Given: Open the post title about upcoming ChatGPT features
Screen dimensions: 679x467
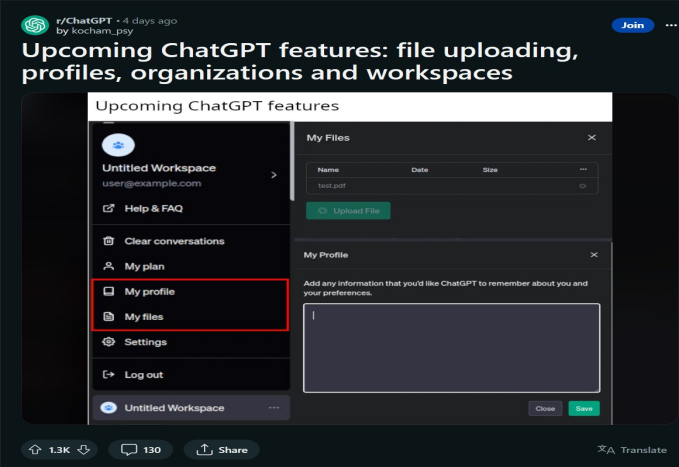Looking at the screenshot, I should click(300, 61).
